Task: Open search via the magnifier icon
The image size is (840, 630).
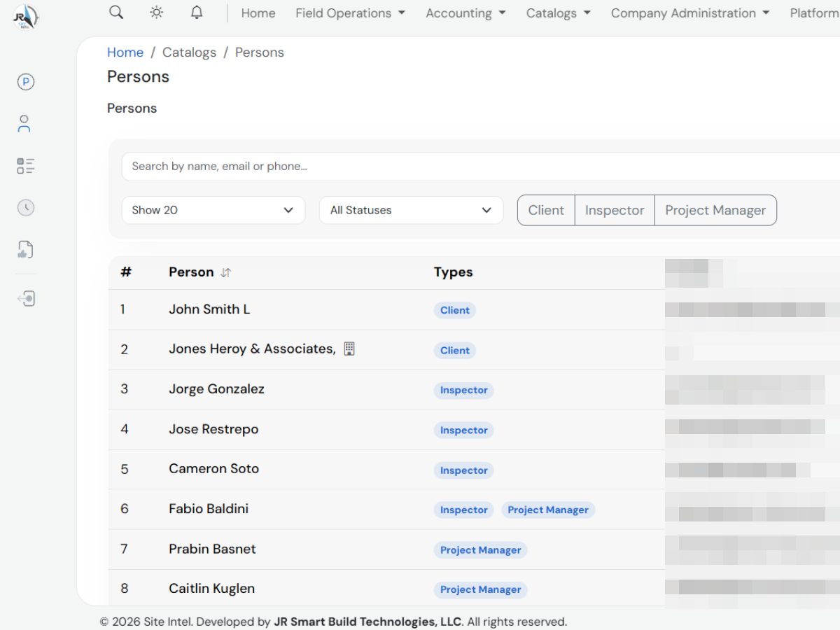Action: (x=116, y=13)
